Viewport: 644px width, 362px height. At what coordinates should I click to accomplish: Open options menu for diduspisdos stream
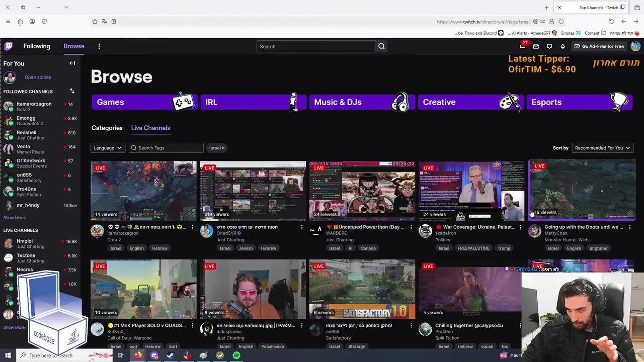301,326
